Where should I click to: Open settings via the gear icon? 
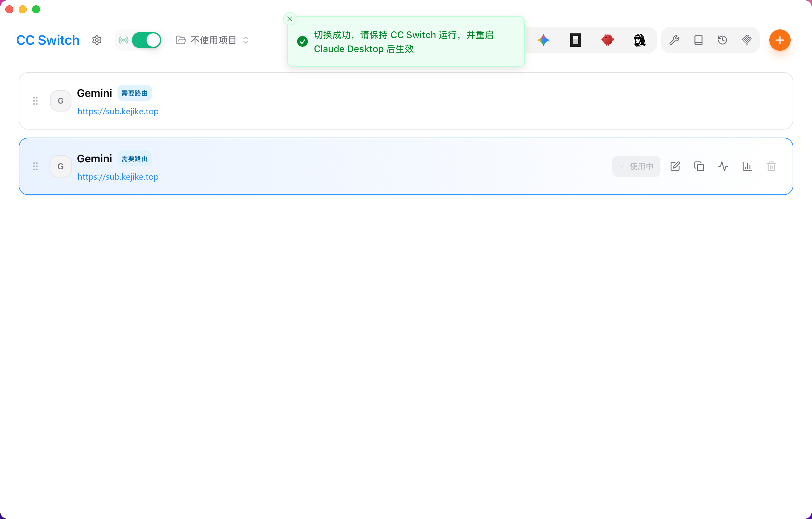tap(97, 40)
